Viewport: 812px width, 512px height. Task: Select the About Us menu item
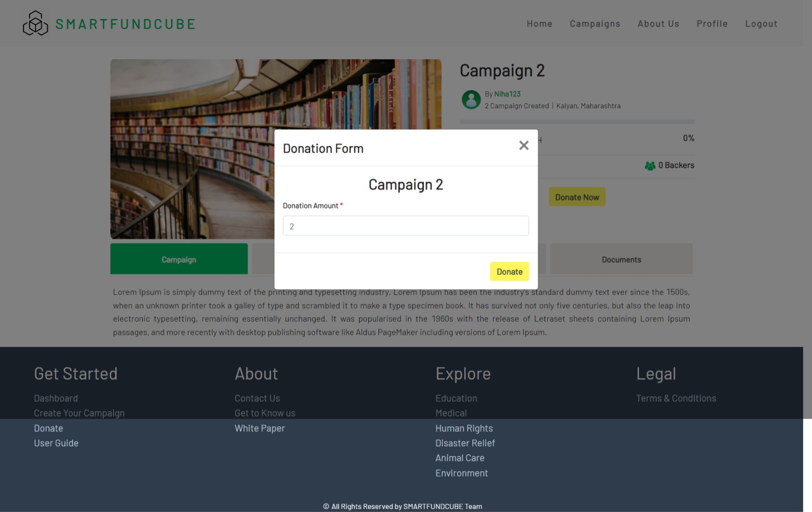(x=658, y=23)
